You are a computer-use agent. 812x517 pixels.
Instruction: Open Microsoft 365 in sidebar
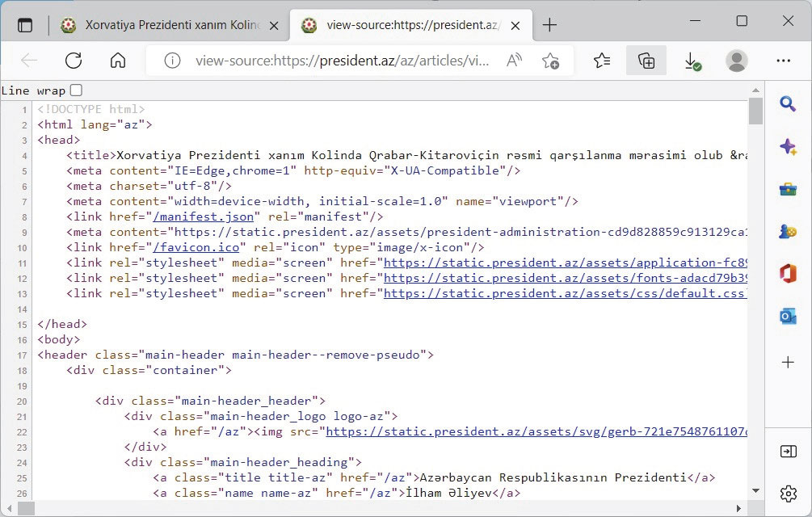point(788,273)
